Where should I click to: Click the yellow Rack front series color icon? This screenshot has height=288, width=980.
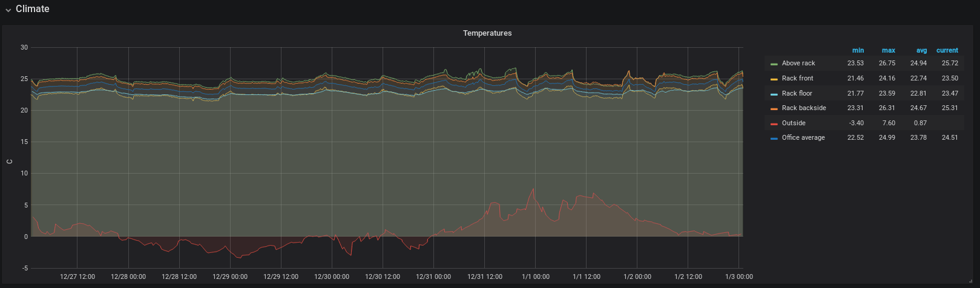point(774,79)
